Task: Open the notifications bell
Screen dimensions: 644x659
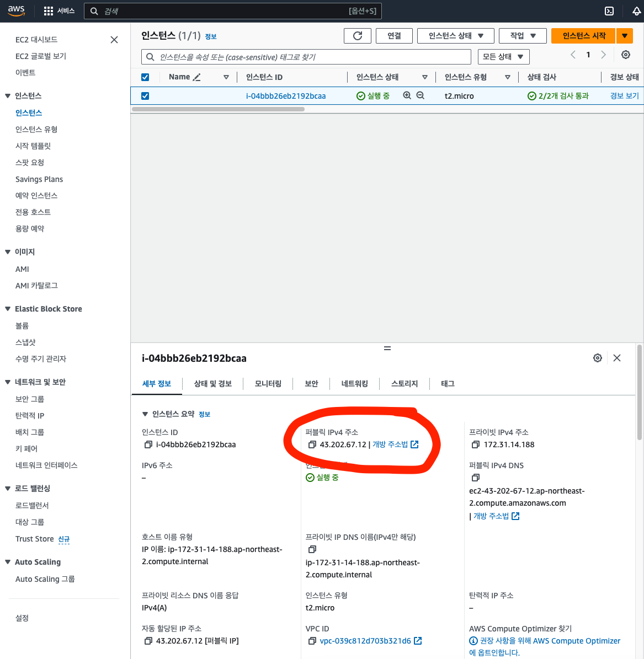Action: (x=636, y=12)
